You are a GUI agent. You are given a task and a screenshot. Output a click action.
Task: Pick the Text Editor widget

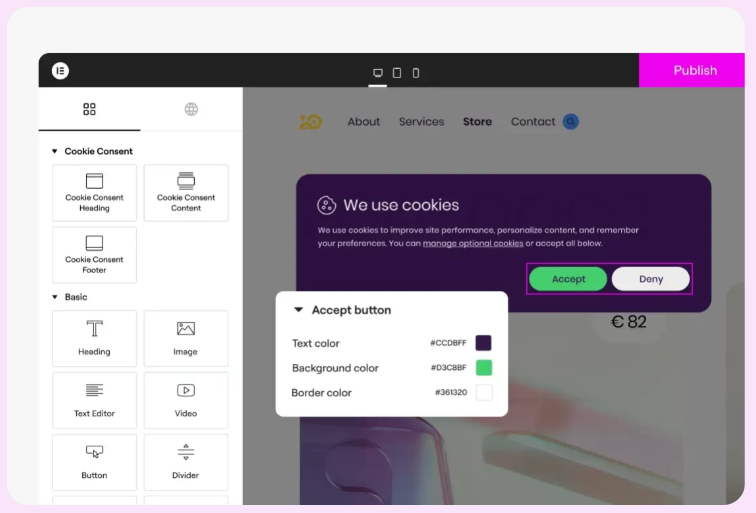tap(94, 400)
